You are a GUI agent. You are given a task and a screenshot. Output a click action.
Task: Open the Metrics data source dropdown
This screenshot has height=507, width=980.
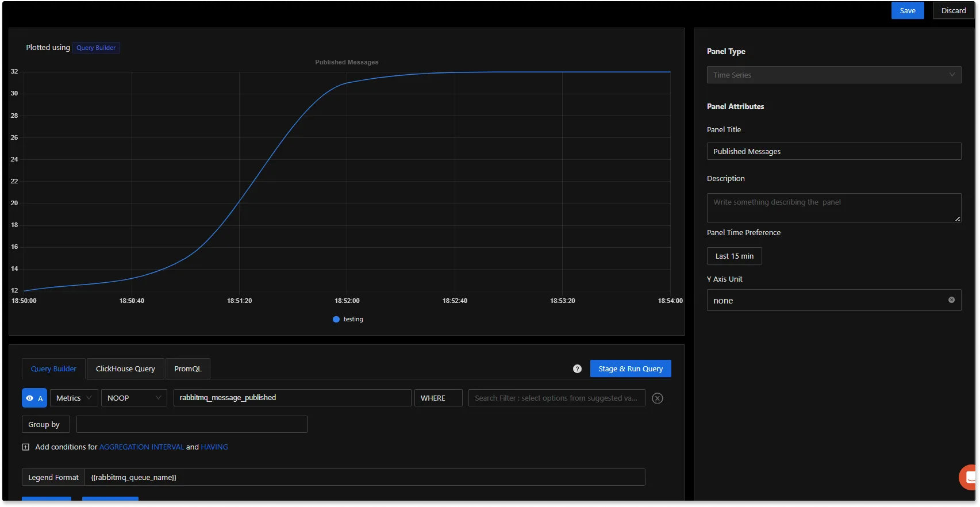[74, 398]
